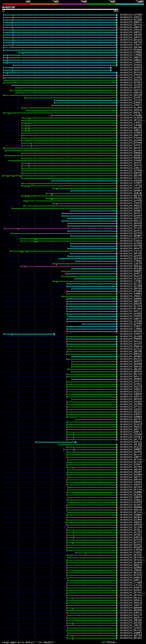
Task: Click the orange ~40% identity color segment
Action: (45, 4)
